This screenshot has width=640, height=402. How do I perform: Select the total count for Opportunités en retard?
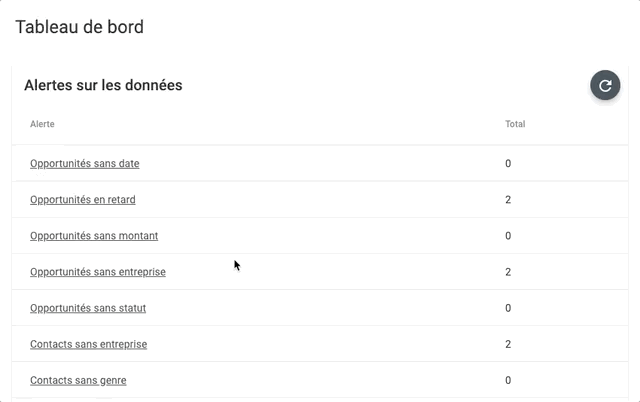point(508,200)
